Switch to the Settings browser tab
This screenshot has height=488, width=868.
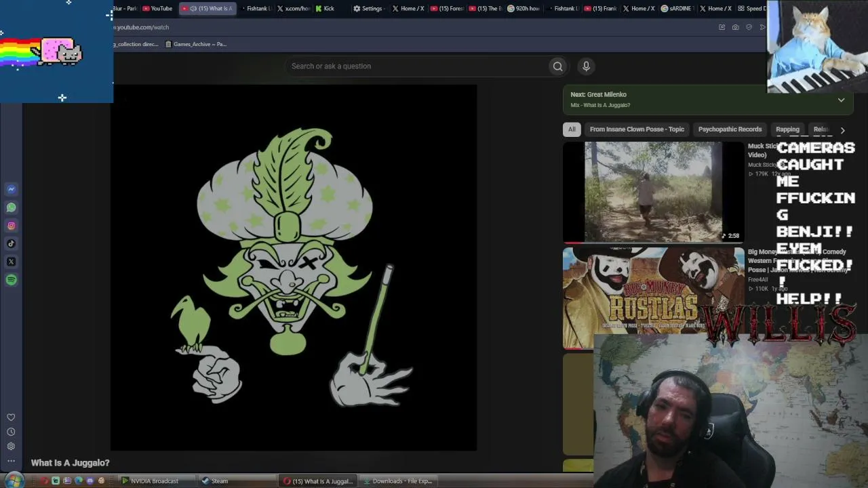coord(368,9)
